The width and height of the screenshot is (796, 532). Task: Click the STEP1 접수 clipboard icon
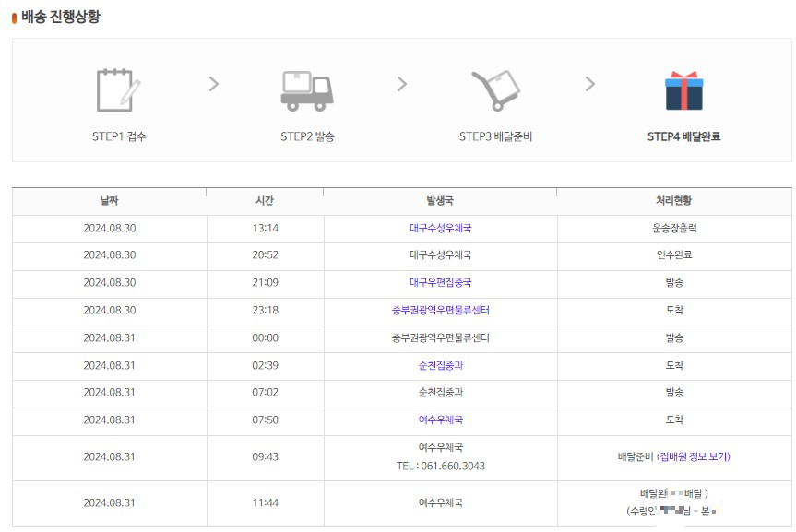[x=114, y=89]
